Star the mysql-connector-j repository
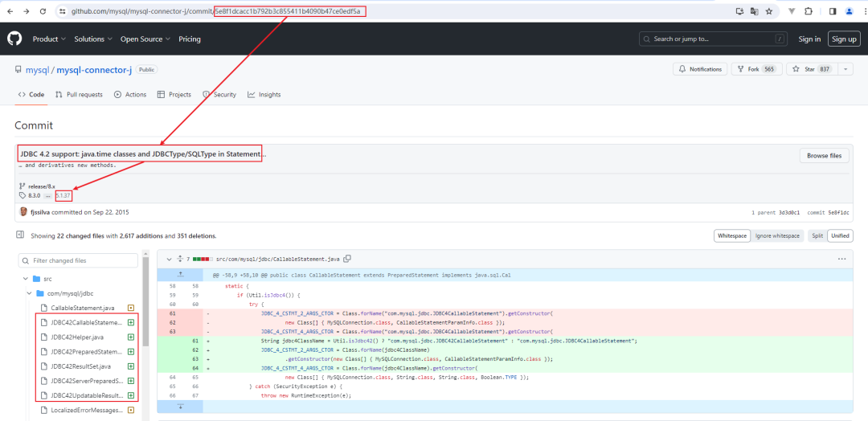The width and height of the screenshot is (868, 421). 812,69
